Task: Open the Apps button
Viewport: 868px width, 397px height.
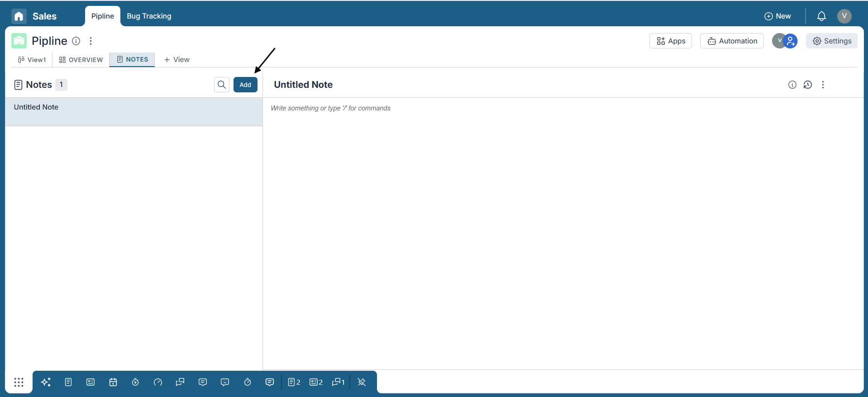Action: coord(671,41)
